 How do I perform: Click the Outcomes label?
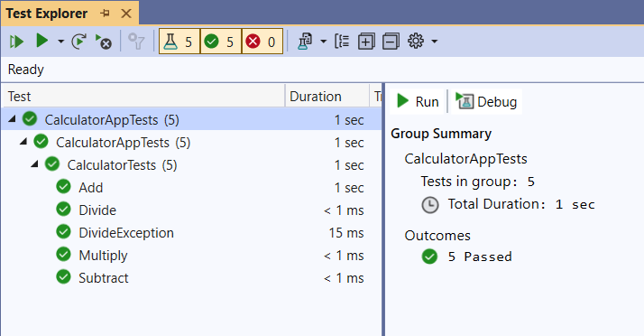[437, 236]
